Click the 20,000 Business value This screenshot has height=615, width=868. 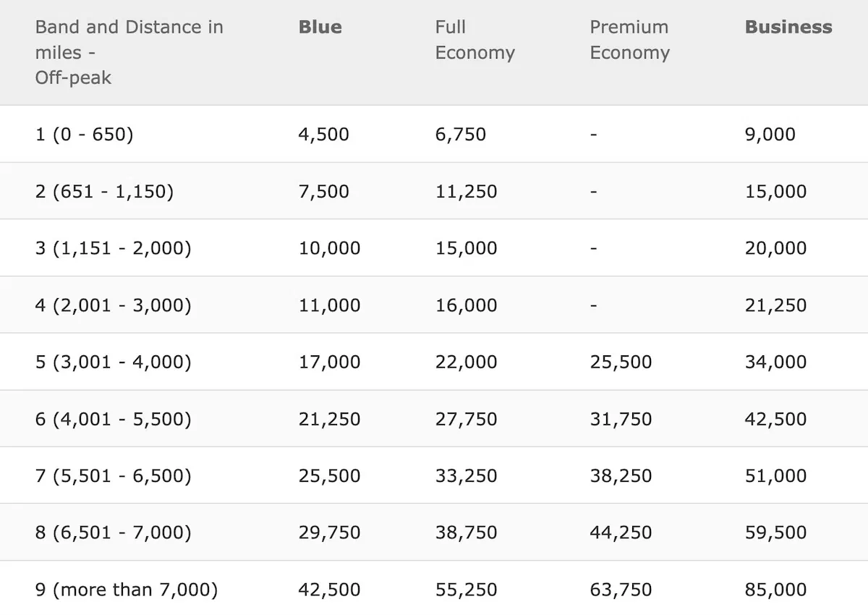(x=775, y=248)
